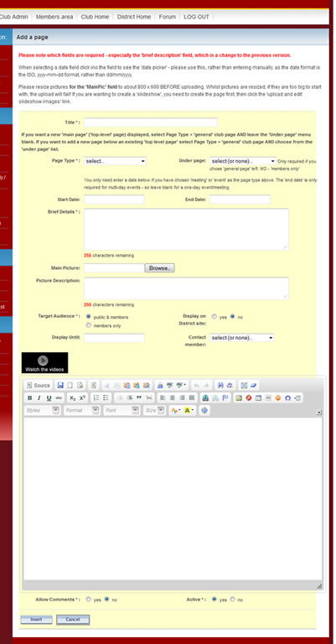Click the Select All icon
Image resolution: width=336 pixels, height=644 pixels.
(244, 386)
